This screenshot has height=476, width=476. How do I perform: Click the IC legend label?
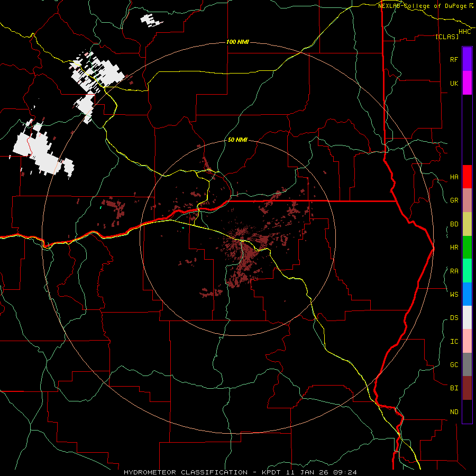[x=454, y=342]
